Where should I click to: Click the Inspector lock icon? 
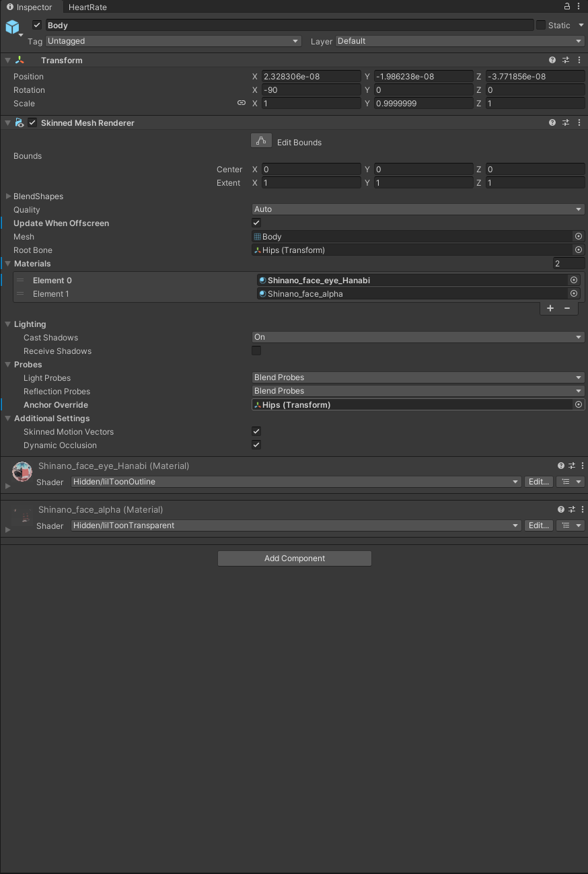point(566,7)
